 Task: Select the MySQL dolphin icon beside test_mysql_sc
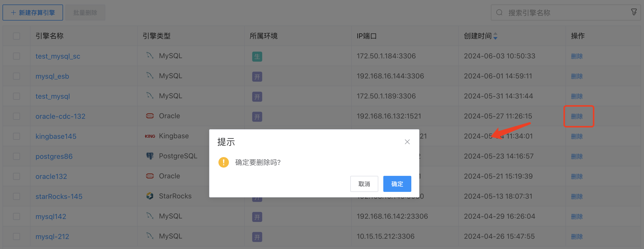pyautogui.click(x=150, y=56)
